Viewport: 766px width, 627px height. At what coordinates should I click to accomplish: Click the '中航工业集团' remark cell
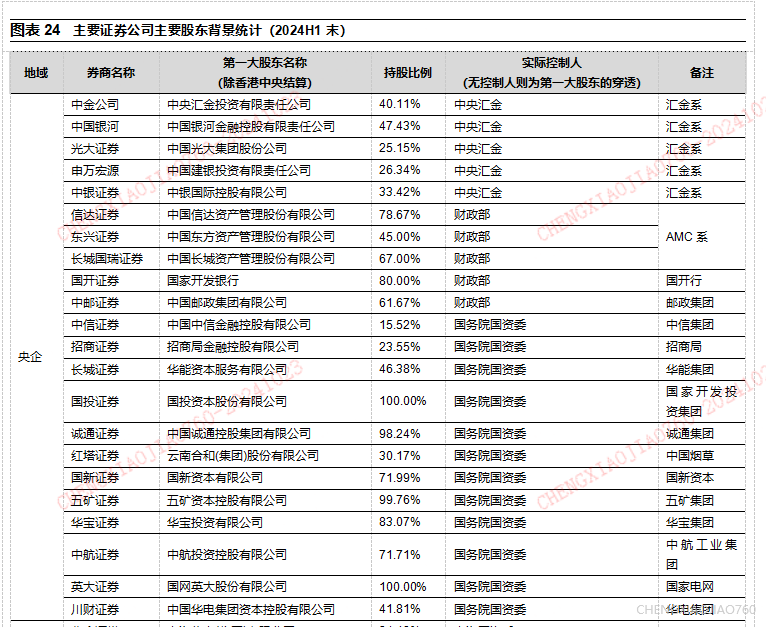pyautogui.click(x=702, y=554)
